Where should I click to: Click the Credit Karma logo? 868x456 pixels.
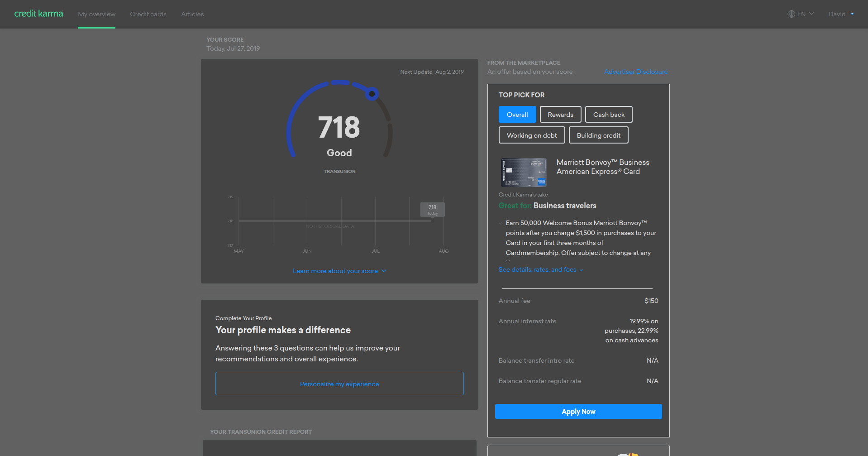[38, 14]
